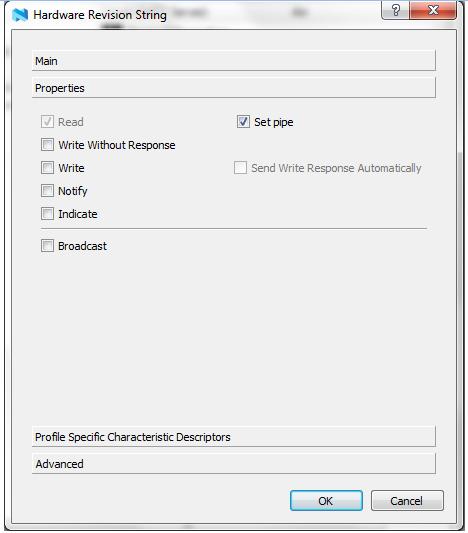
Task: Dismiss dialog with Cancel button
Action: (x=407, y=500)
